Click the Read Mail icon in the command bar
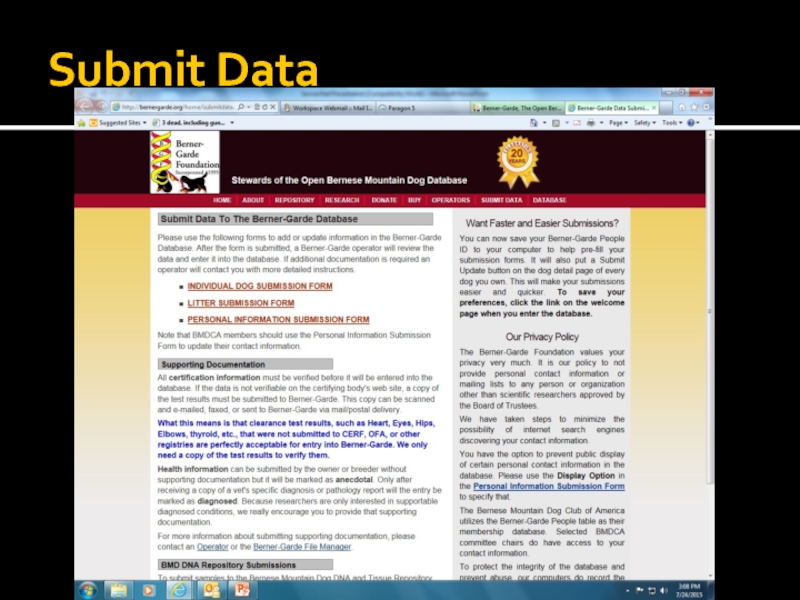The image size is (800, 600). 577,123
